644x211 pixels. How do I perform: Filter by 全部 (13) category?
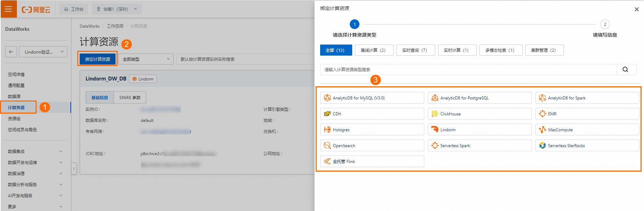(336, 50)
